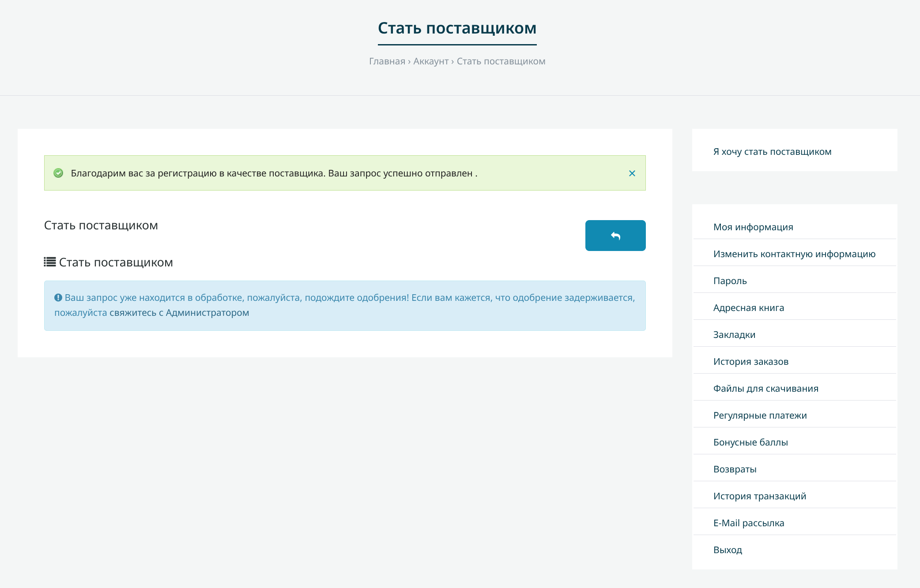Select 'Я хочу стать поставщиком' sidebar item
920x588 pixels.
pos(772,152)
